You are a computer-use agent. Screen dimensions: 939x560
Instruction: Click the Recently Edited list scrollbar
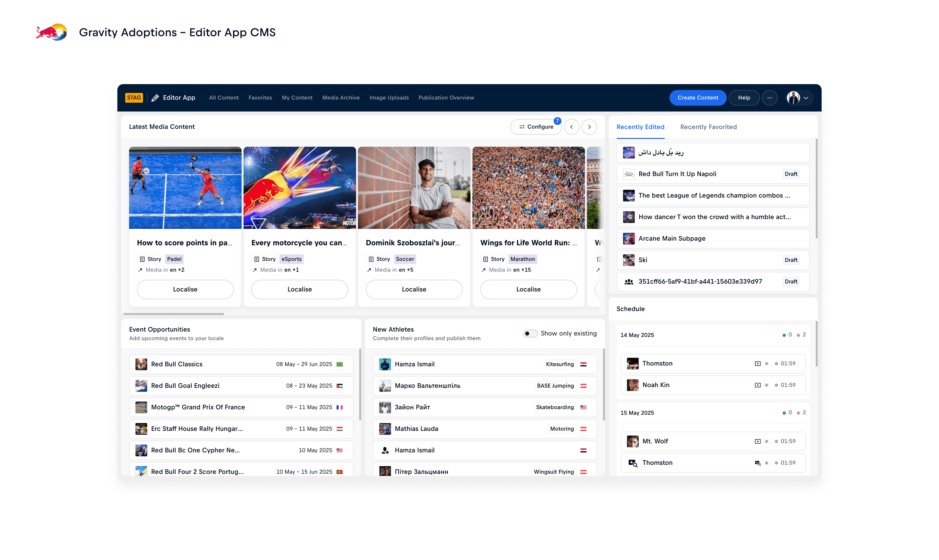817,189
